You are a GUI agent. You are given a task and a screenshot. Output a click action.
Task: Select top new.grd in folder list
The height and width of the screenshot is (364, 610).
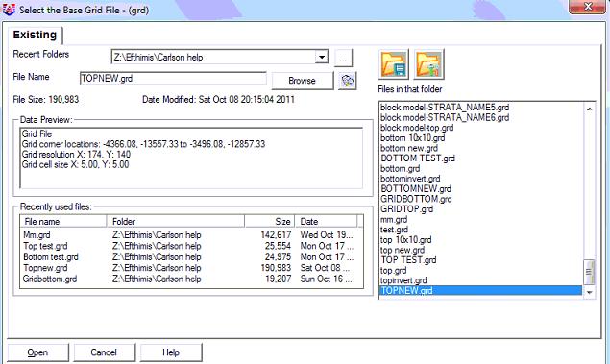click(x=403, y=250)
